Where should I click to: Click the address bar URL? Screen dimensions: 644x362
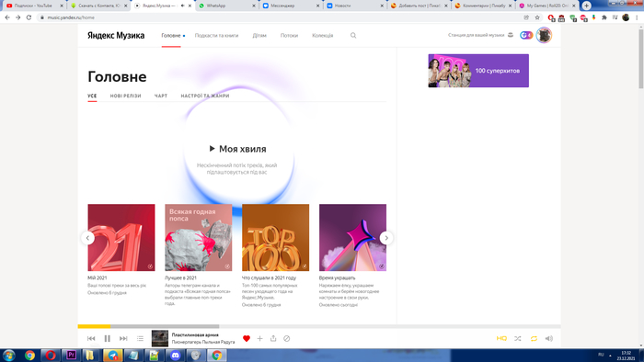click(71, 17)
